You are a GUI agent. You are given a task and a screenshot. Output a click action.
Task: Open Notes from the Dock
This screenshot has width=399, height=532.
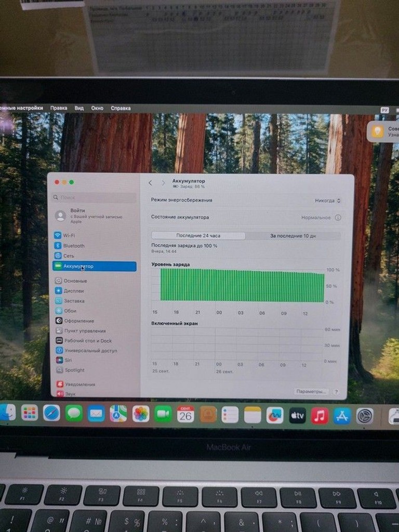(252, 415)
